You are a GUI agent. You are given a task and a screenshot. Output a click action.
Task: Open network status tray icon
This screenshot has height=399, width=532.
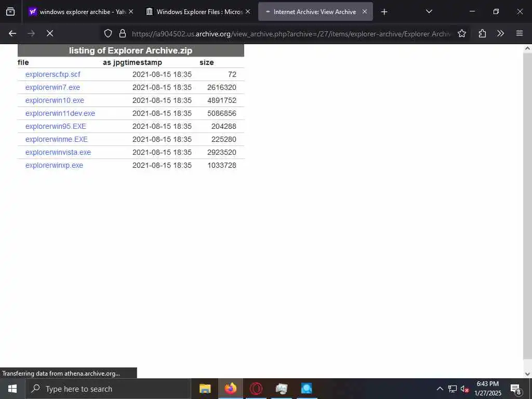tap(453, 389)
